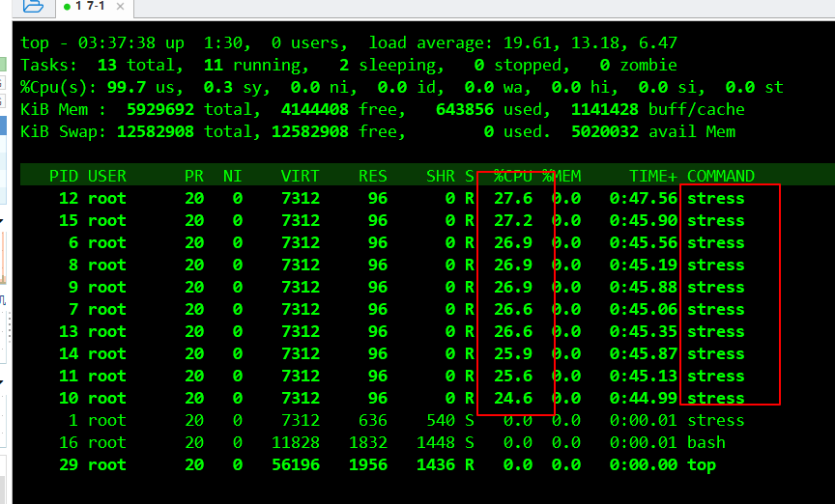
Task: Click the SHR value 1448
Action: (436, 443)
